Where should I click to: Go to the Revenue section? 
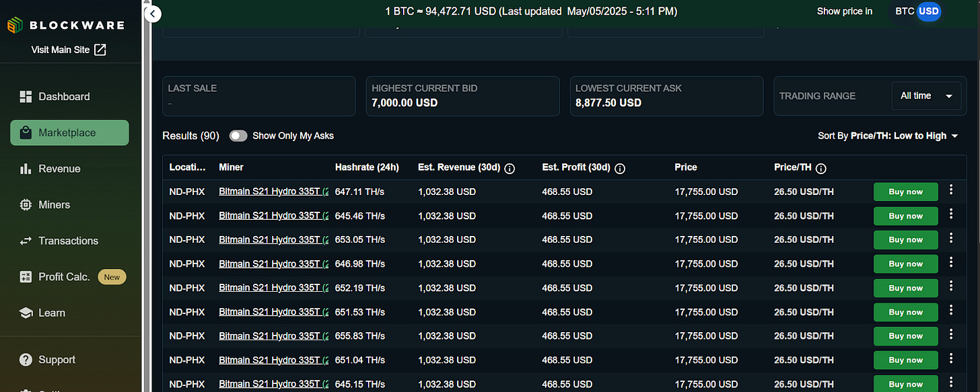[x=69, y=169]
